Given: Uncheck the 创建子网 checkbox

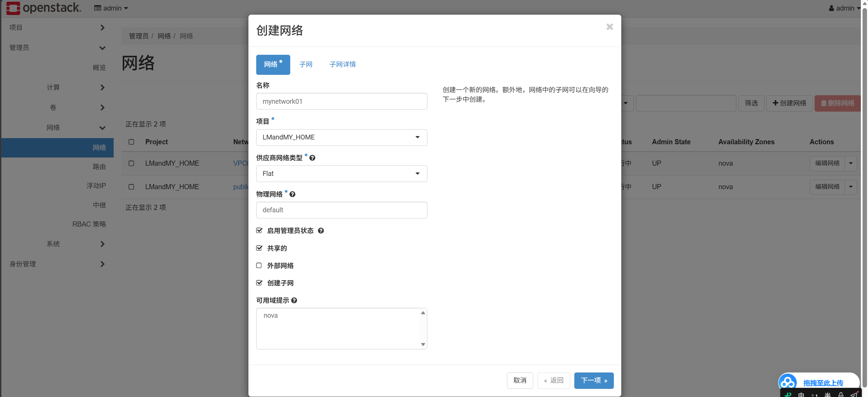Looking at the screenshot, I should click(x=259, y=283).
